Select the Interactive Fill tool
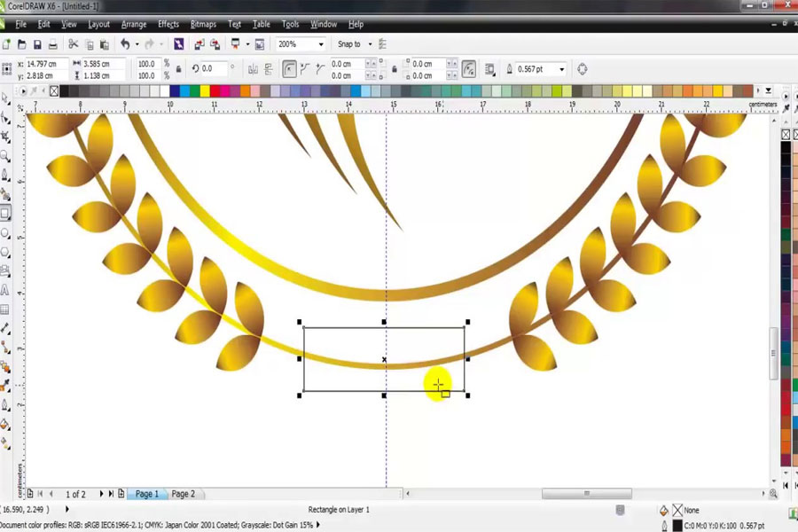Image resolution: width=798 pixels, height=532 pixels. 5,443
